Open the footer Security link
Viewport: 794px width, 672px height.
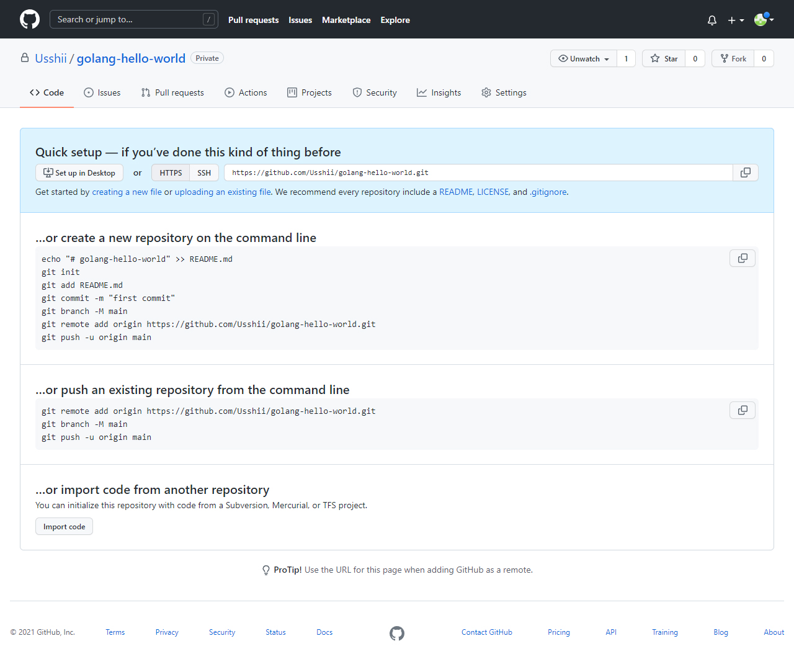222,632
